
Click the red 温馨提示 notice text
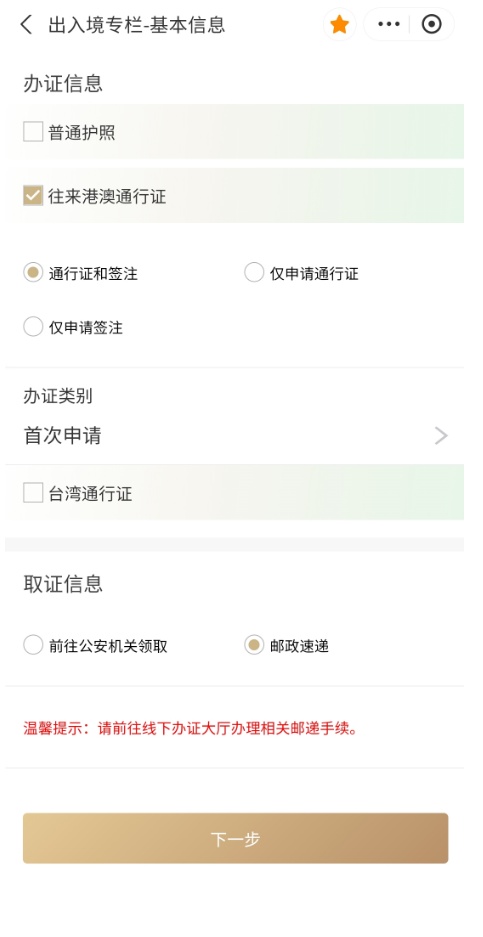click(191, 728)
